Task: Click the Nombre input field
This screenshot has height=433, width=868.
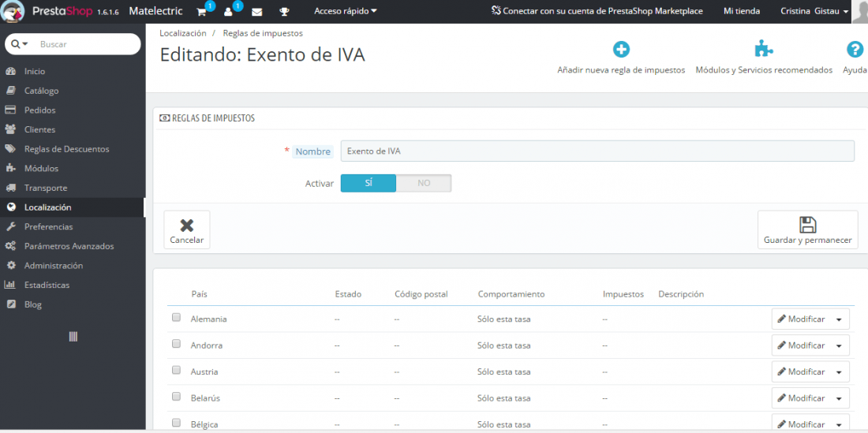Action: (597, 151)
